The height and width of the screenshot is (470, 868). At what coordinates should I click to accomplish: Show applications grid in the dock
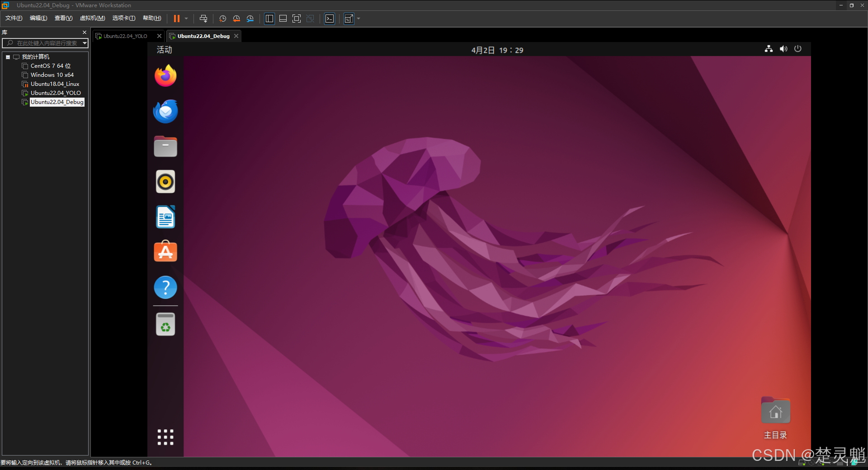[x=165, y=437]
